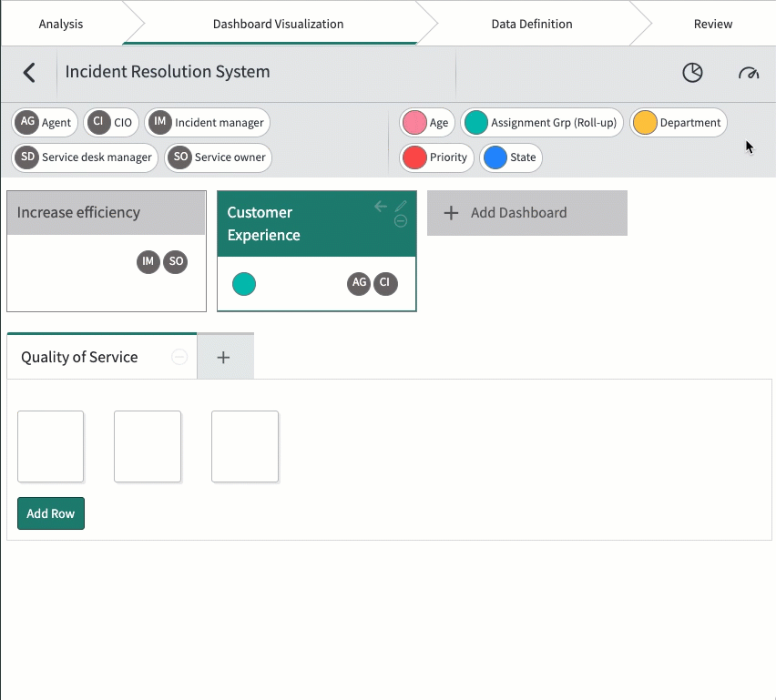This screenshot has height=700, width=776.
Task: Go to the Analysis step
Action: pos(61,24)
